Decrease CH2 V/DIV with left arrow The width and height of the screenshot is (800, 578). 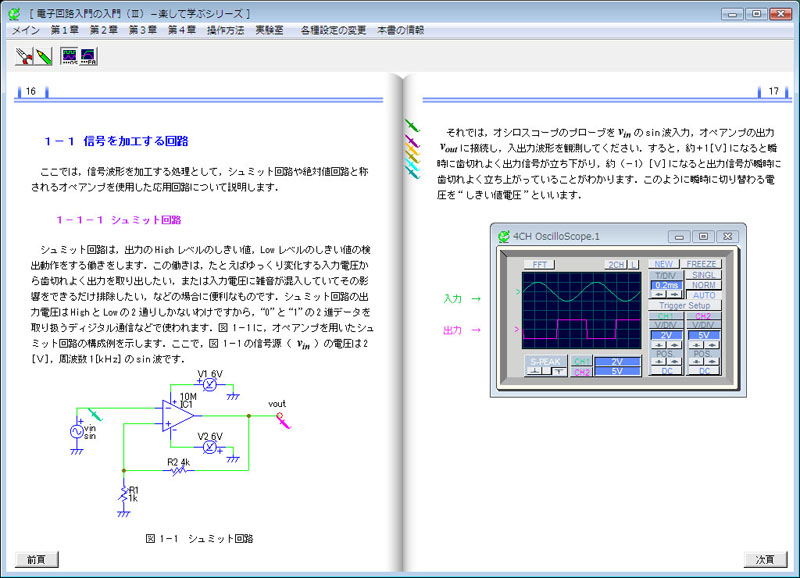(x=696, y=345)
